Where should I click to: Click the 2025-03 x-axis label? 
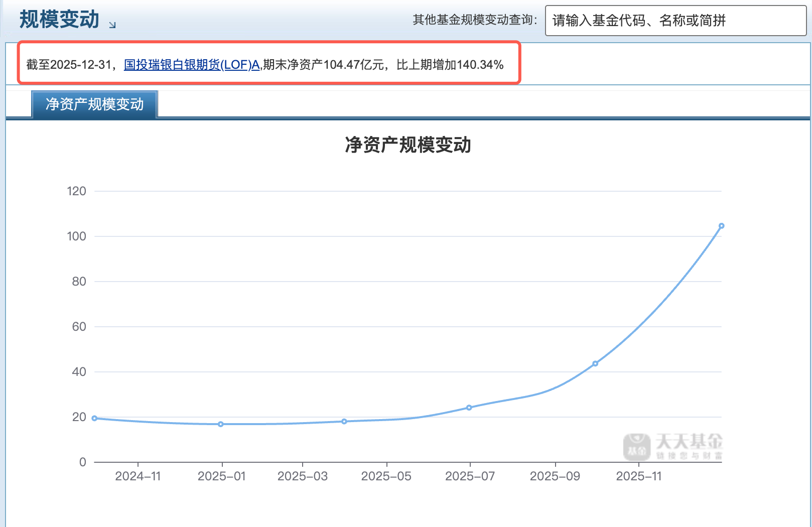coord(303,476)
